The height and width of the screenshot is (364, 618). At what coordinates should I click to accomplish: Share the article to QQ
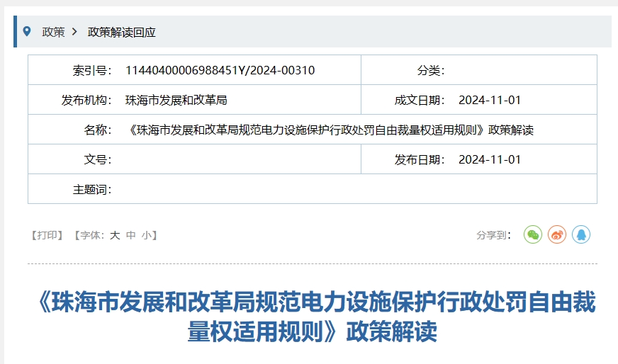[581, 235]
